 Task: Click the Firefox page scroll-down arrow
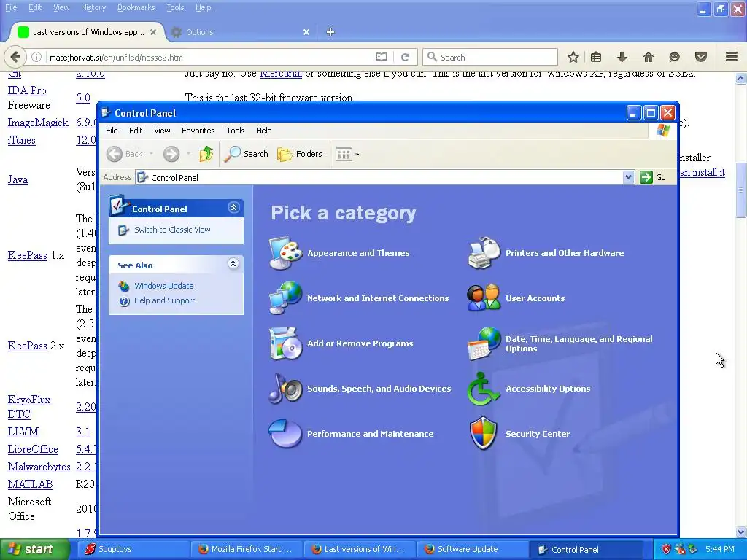741,532
